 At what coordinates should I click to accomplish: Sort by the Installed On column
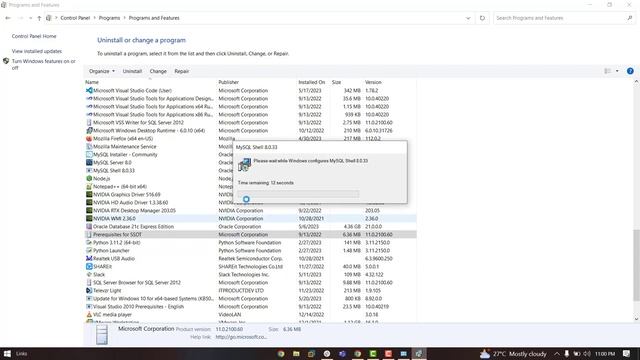pyautogui.click(x=313, y=82)
